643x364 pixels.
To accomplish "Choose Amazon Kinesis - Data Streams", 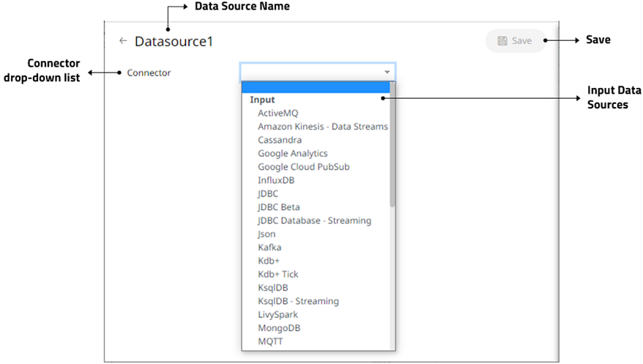I will click(x=322, y=127).
